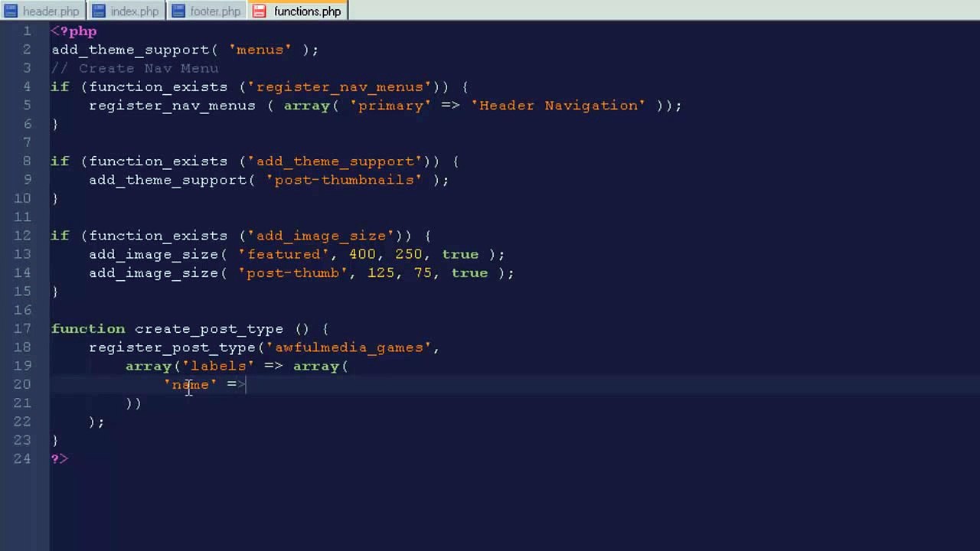Click the 'Header Navigation' string

click(558, 106)
